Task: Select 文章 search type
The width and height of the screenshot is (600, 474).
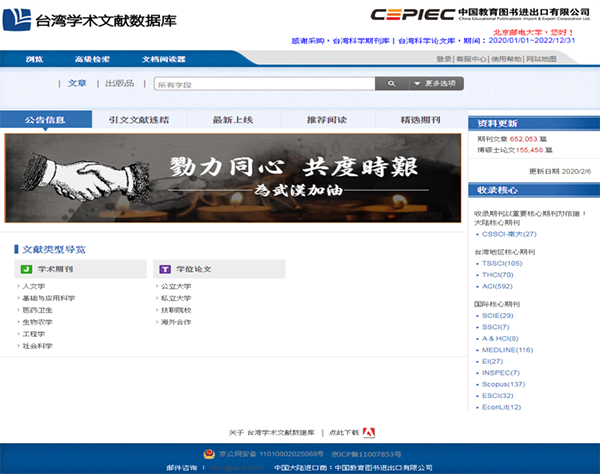Action: click(77, 84)
